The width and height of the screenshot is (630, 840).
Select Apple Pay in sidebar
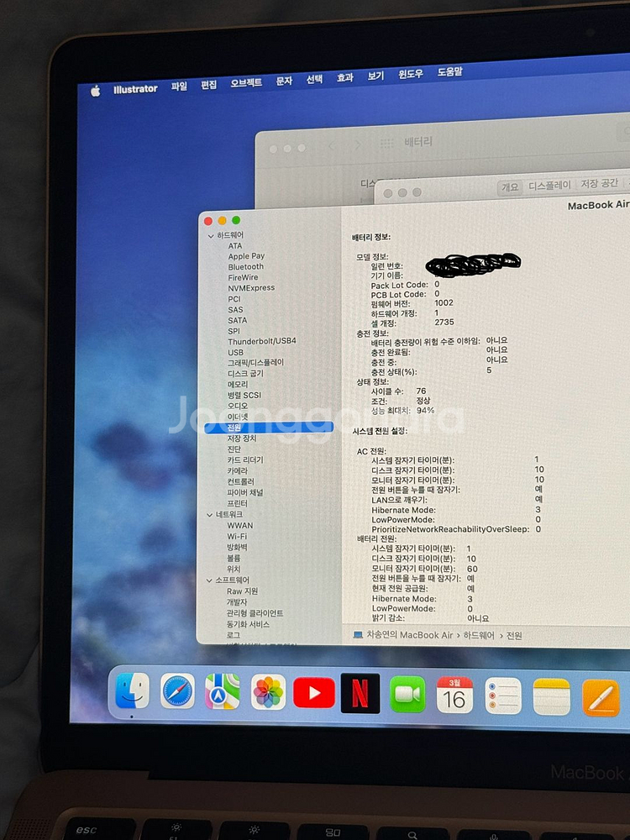point(246,256)
